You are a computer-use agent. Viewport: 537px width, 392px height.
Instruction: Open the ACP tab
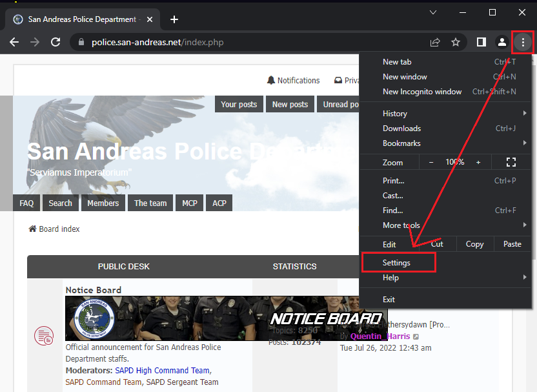219,203
